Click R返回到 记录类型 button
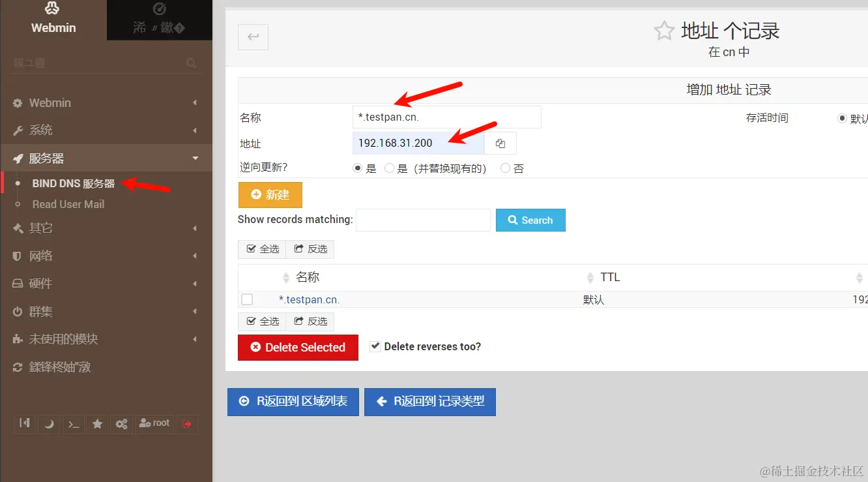This screenshot has height=482, width=868. (430, 402)
